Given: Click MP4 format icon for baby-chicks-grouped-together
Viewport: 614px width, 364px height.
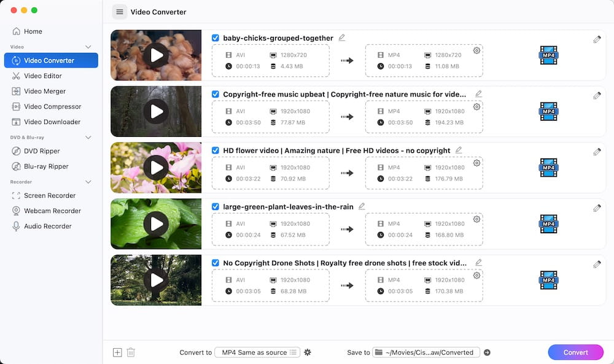Looking at the screenshot, I should point(548,55).
